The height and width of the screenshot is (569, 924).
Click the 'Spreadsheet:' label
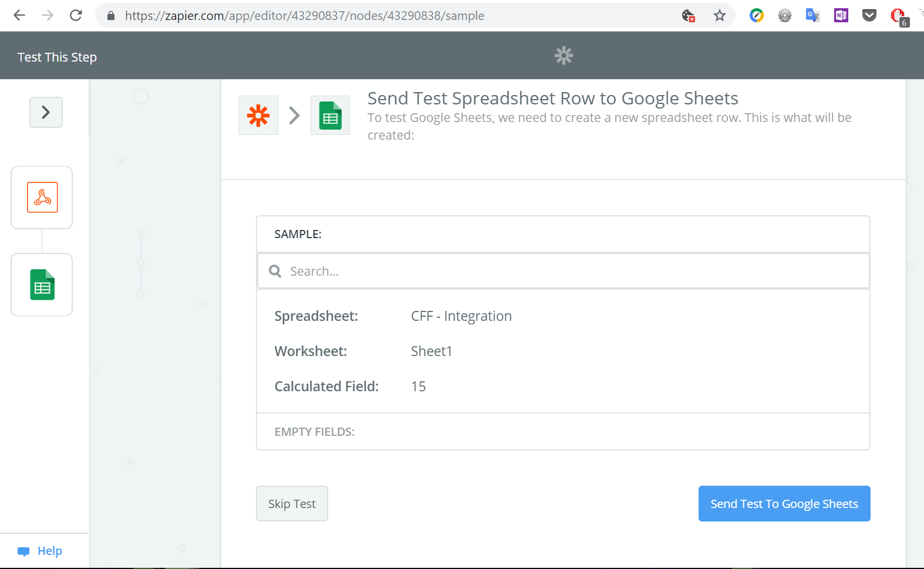316,316
